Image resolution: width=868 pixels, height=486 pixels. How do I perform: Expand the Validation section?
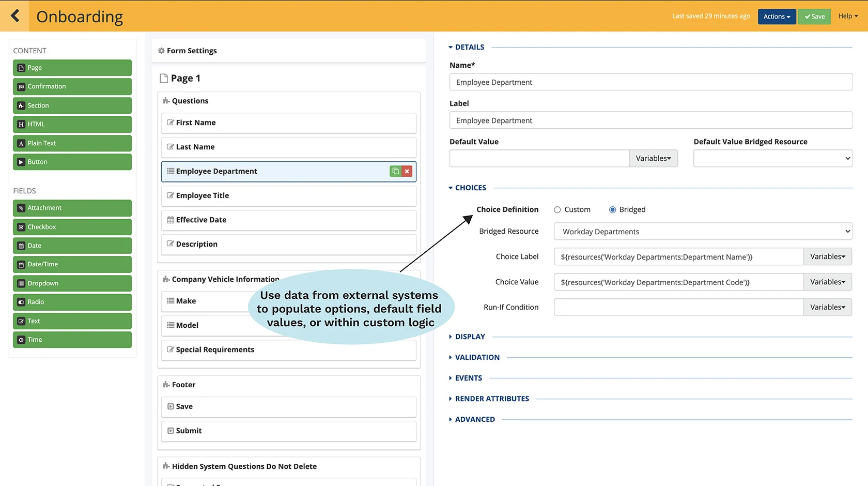pyautogui.click(x=474, y=357)
